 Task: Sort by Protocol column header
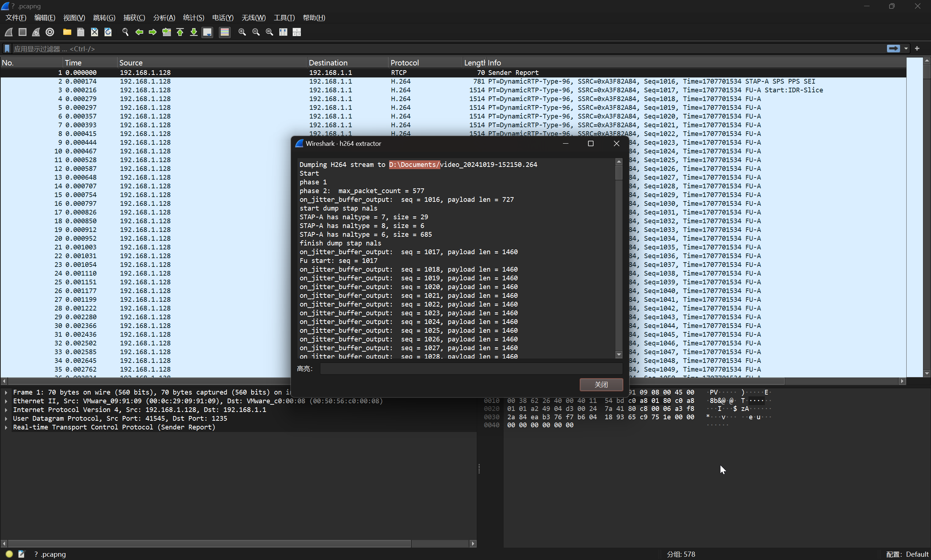tap(426, 63)
